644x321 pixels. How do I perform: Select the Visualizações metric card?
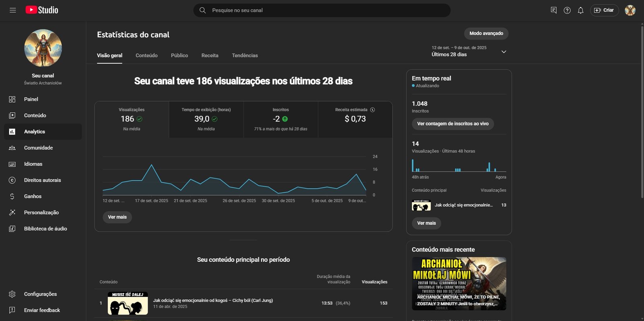point(132,119)
